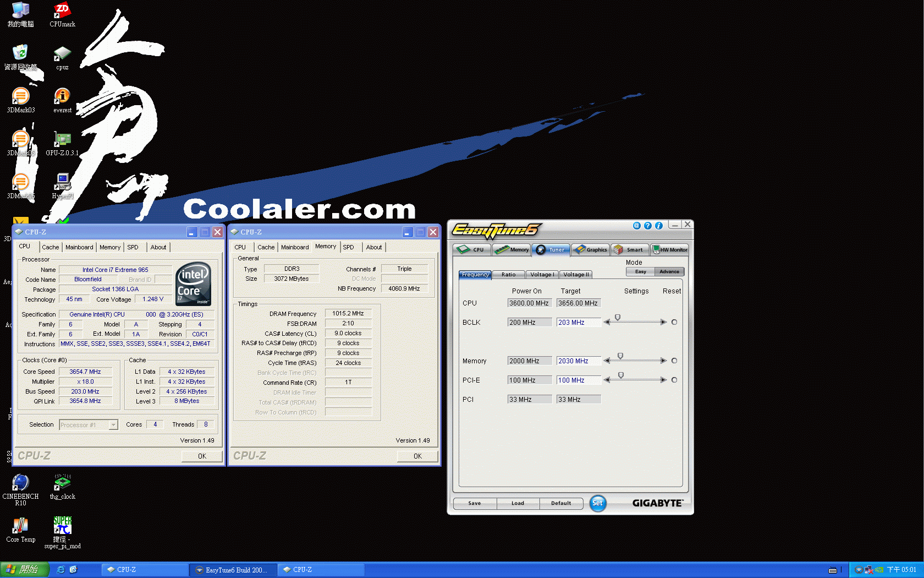The image size is (924, 578).
Task: Click the EasyTune6 Load button
Action: pos(518,503)
